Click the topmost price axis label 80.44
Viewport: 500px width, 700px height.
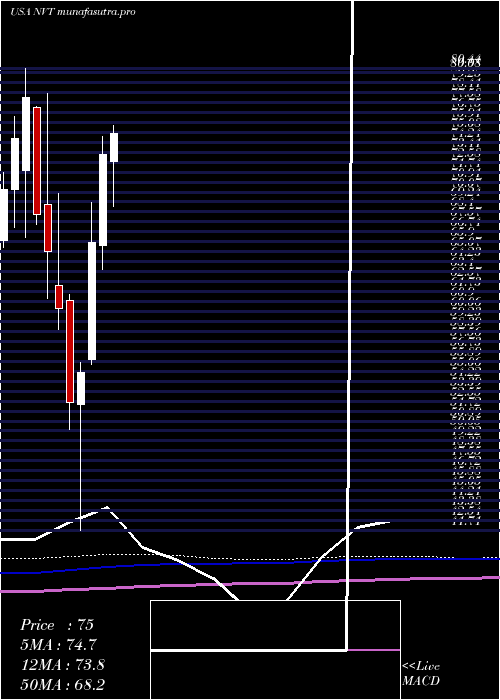coord(466,58)
